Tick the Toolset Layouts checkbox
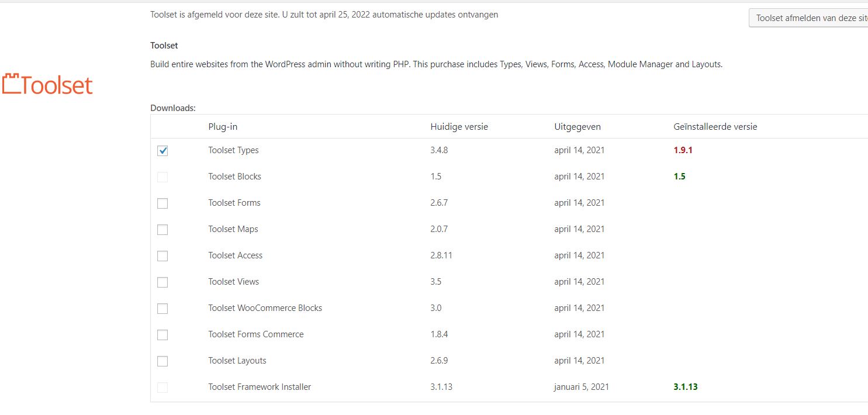The image size is (868, 415). click(x=162, y=361)
